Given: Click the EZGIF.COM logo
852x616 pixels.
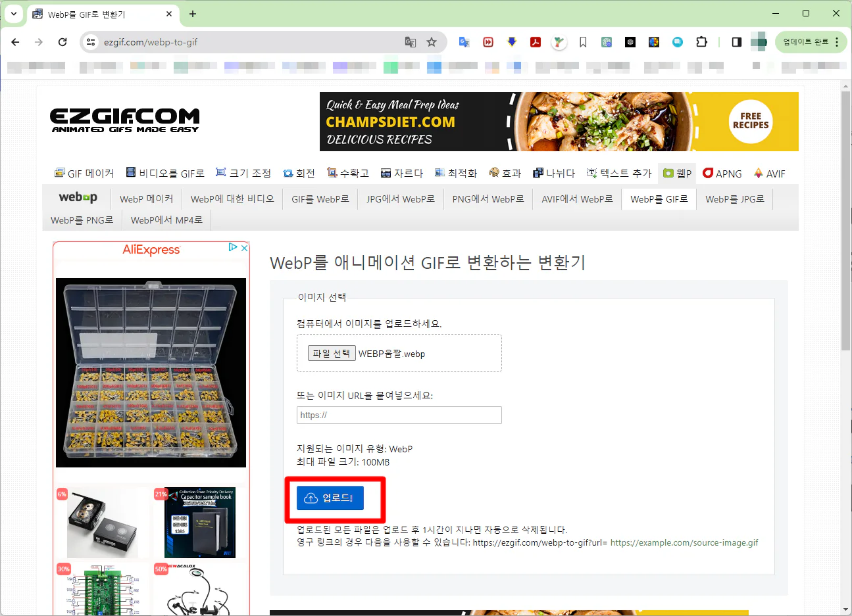Looking at the screenshot, I should [x=125, y=120].
